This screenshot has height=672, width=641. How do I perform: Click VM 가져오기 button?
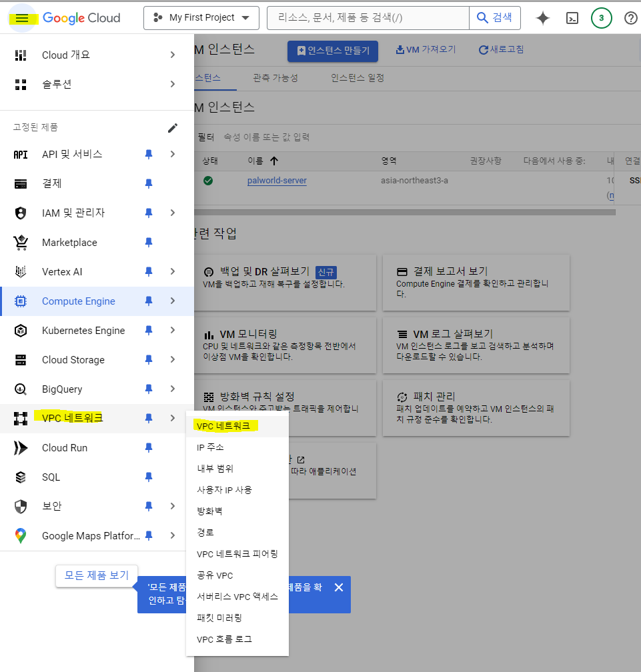click(426, 50)
